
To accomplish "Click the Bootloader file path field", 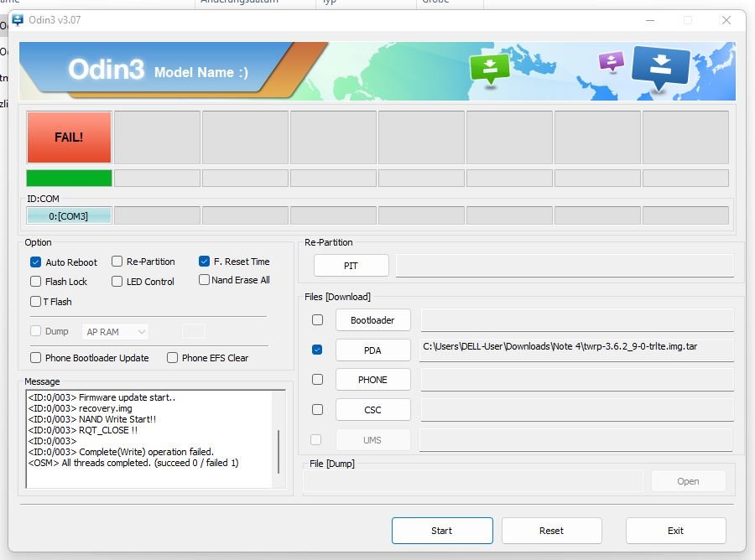I will (577, 320).
